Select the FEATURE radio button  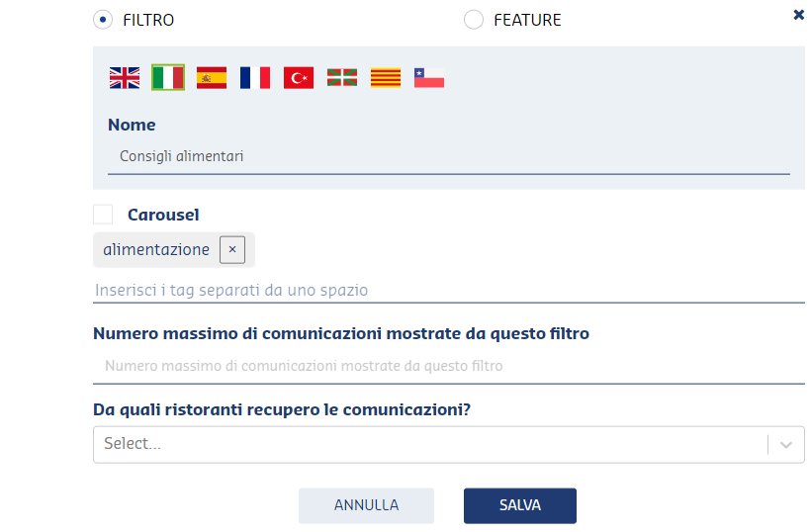[474, 20]
